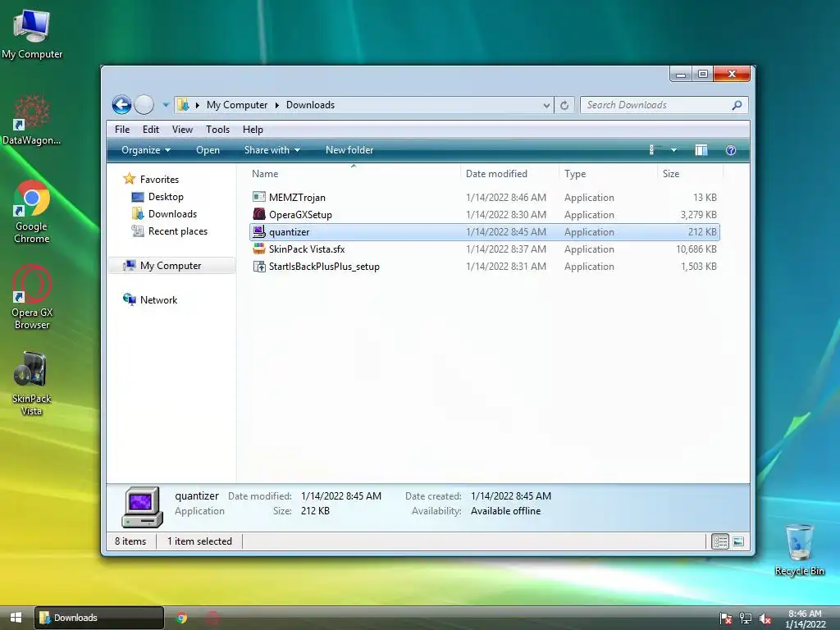Click the StartIsBackPlusPlus_setup file name

click(x=324, y=267)
